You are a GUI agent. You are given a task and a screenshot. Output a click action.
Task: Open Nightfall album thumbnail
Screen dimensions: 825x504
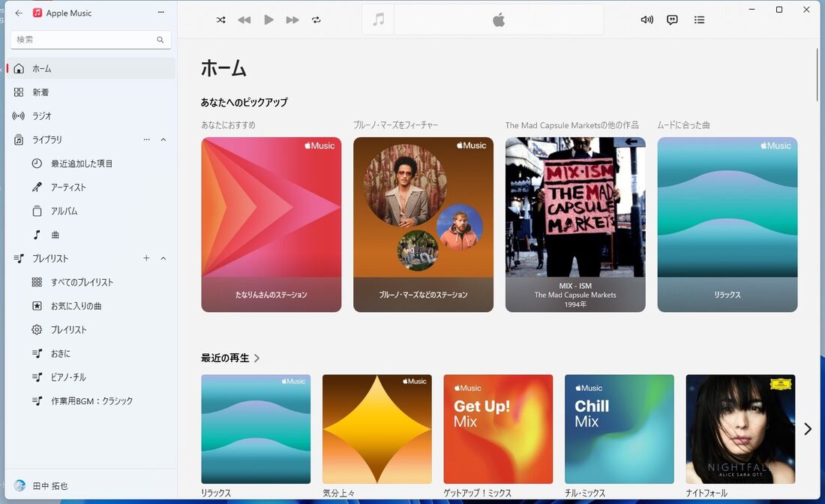pos(740,429)
